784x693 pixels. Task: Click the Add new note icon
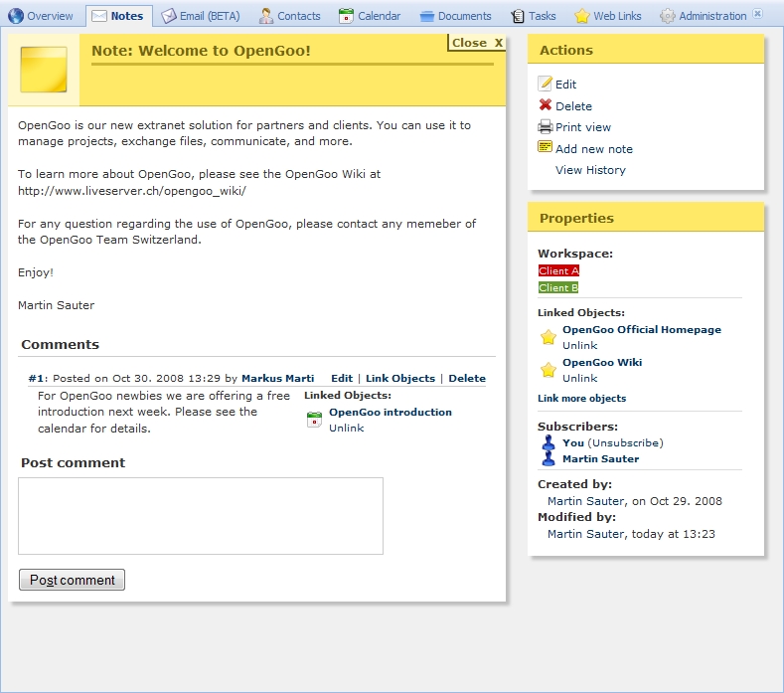tap(545, 146)
